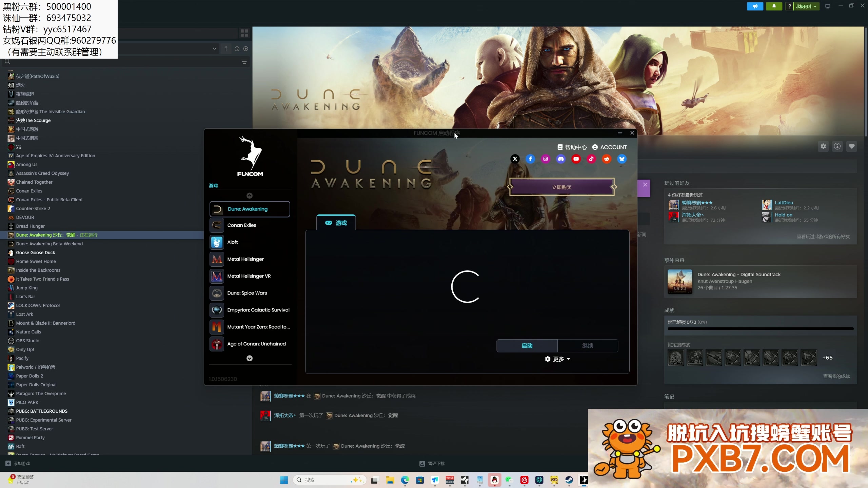Collapse the library collection dropdown chevron
Image resolution: width=868 pixels, height=488 pixels.
(214, 49)
